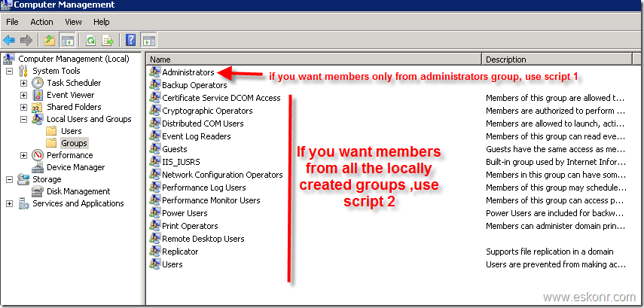Open the File menu

[12, 22]
